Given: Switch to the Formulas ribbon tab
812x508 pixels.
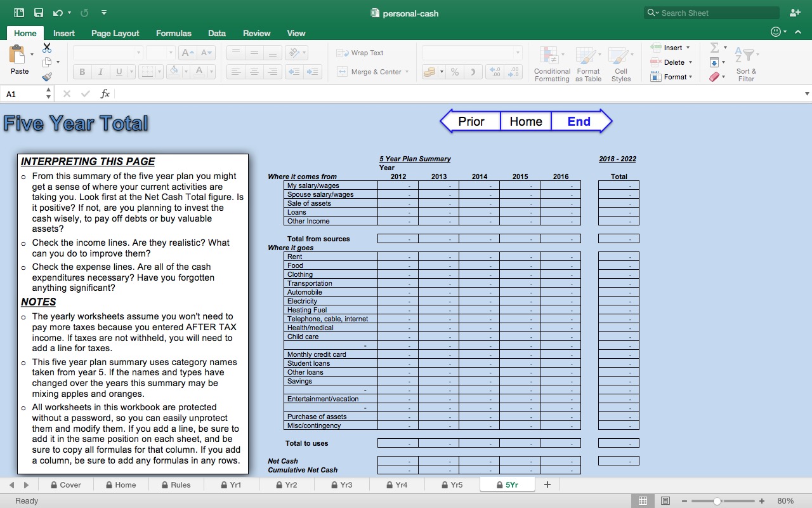Looking at the screenshot, I should (173, 33).
